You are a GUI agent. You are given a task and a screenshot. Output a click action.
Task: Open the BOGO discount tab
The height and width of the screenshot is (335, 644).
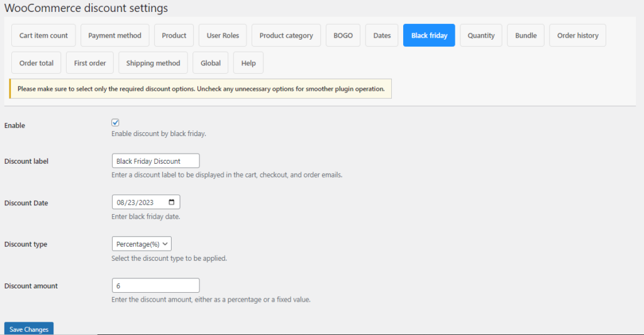click(x=343, y=35)
